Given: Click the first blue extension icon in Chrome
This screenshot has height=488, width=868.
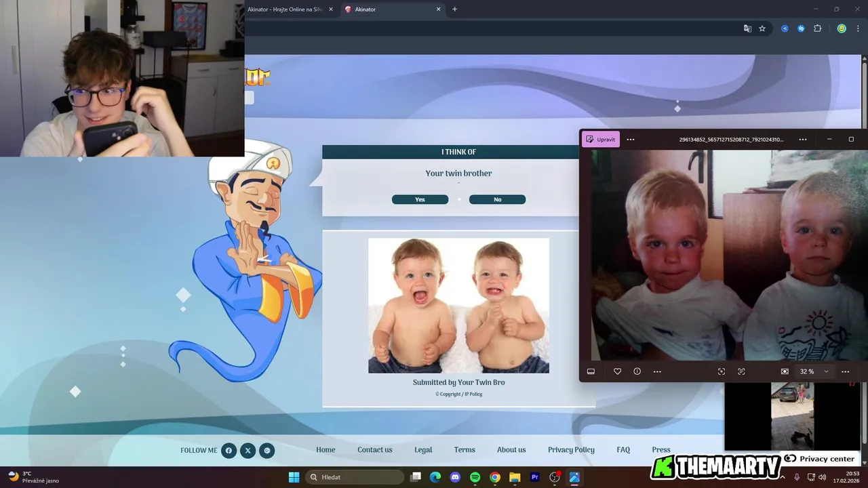Looking at the screenshot, I should [x=785, y=28].
